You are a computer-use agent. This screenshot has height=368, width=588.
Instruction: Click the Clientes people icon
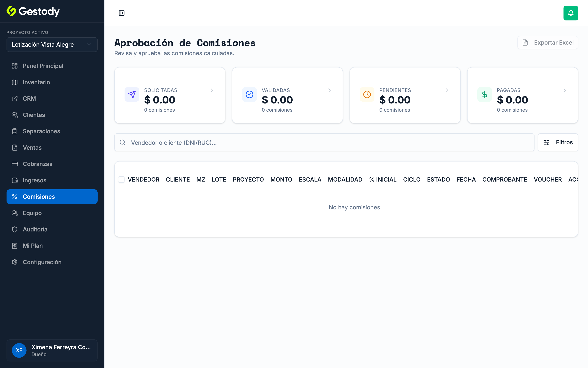point(15,115)
